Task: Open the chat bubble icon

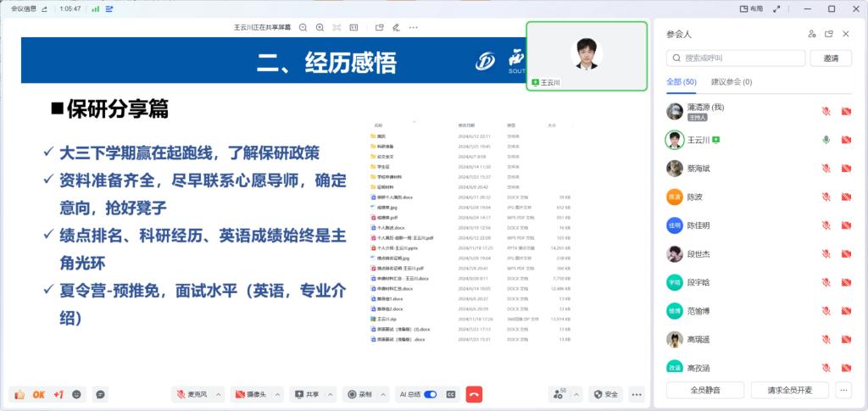Action: tap(101, 394)
